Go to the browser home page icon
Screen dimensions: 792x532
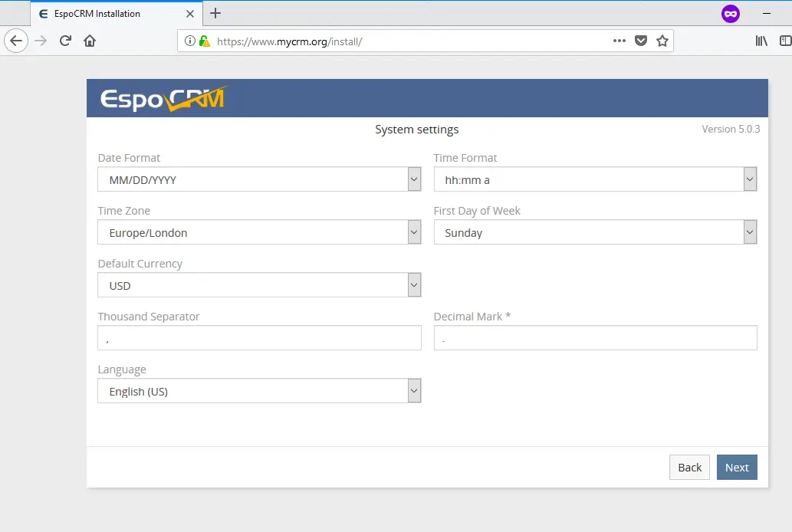(x=90, y=41)
